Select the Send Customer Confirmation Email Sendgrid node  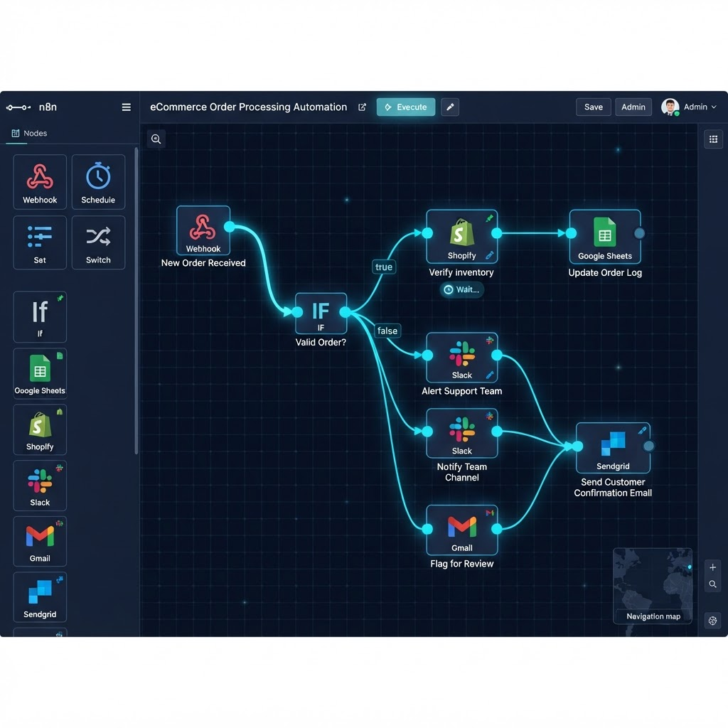(x=613, y=448)
